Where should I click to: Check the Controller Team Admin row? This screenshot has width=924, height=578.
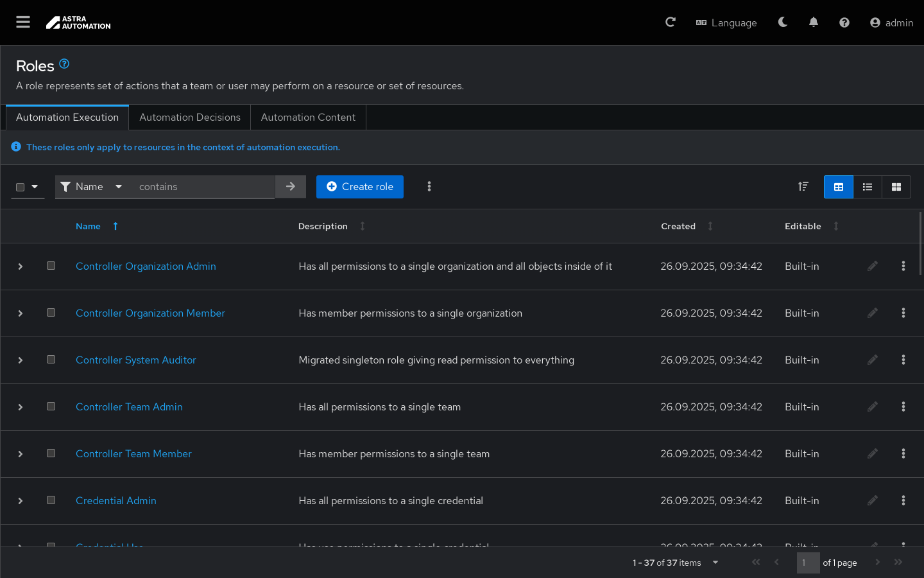[x=51, y=407]
